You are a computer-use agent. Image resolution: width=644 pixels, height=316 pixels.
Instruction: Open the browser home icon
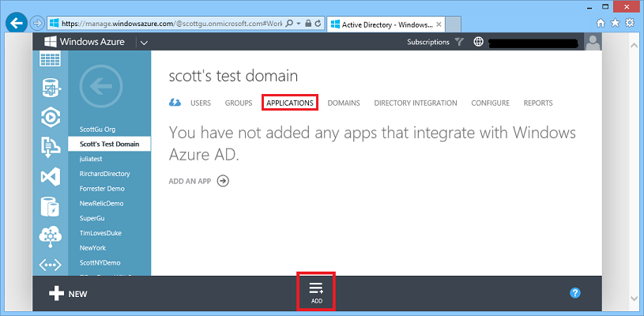(600, 23)
